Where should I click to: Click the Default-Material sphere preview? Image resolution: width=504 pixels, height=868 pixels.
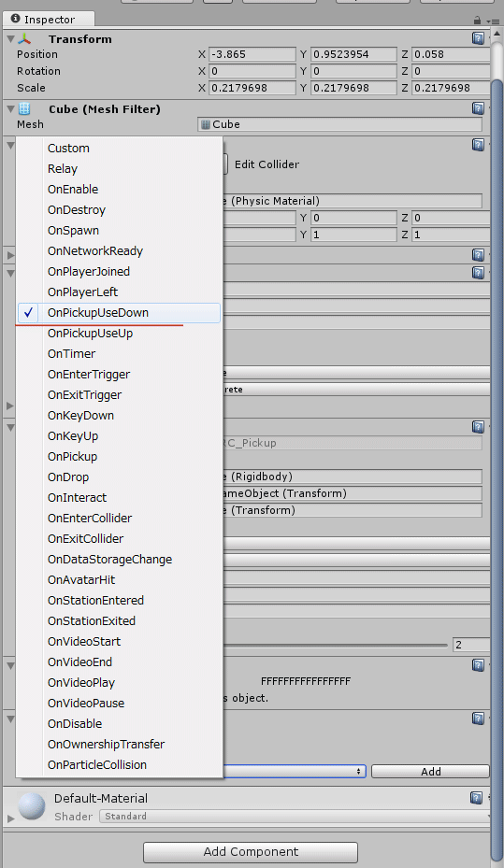tap(32, 806)
